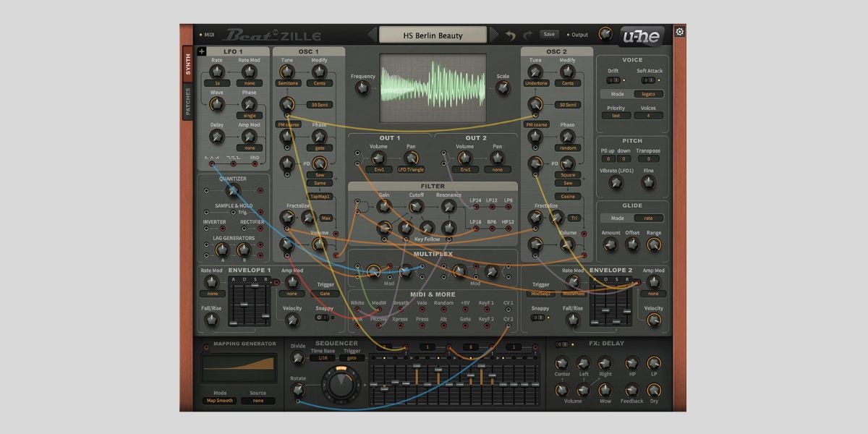Toggle the FX Delay on/off switch
The image size is (868, 434).
[x=561, y=344]
